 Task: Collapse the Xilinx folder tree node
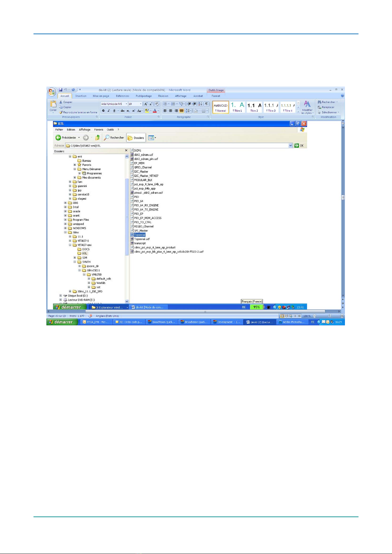[65, 233]
